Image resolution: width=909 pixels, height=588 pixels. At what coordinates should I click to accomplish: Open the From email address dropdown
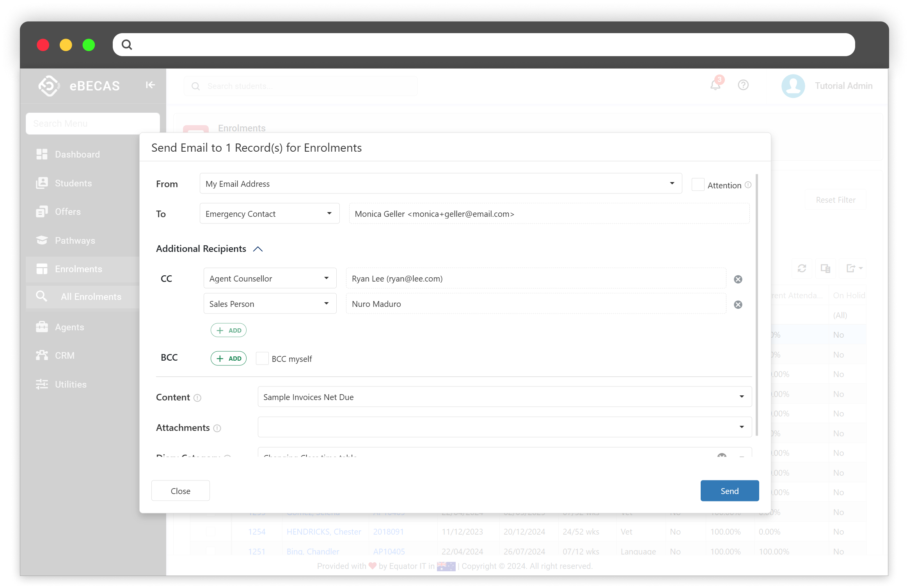tap(440, 183)
